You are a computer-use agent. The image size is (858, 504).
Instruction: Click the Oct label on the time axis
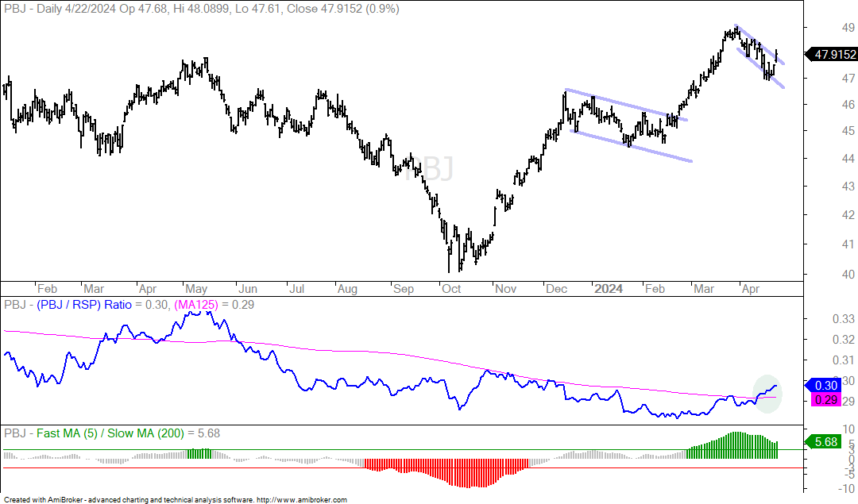451,289
